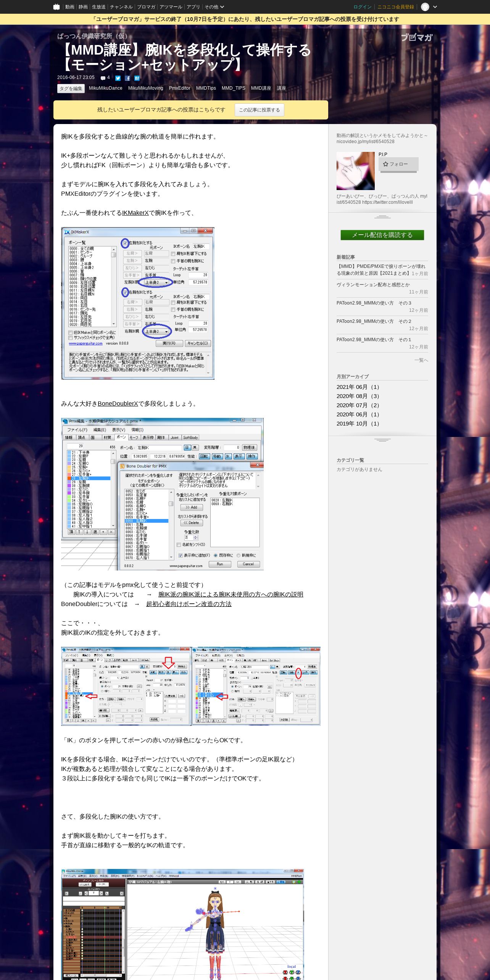Click the yellow ユーザーブロマガ service-end notice text
Viewport: 490px width, 980px height.
[245, 19]
